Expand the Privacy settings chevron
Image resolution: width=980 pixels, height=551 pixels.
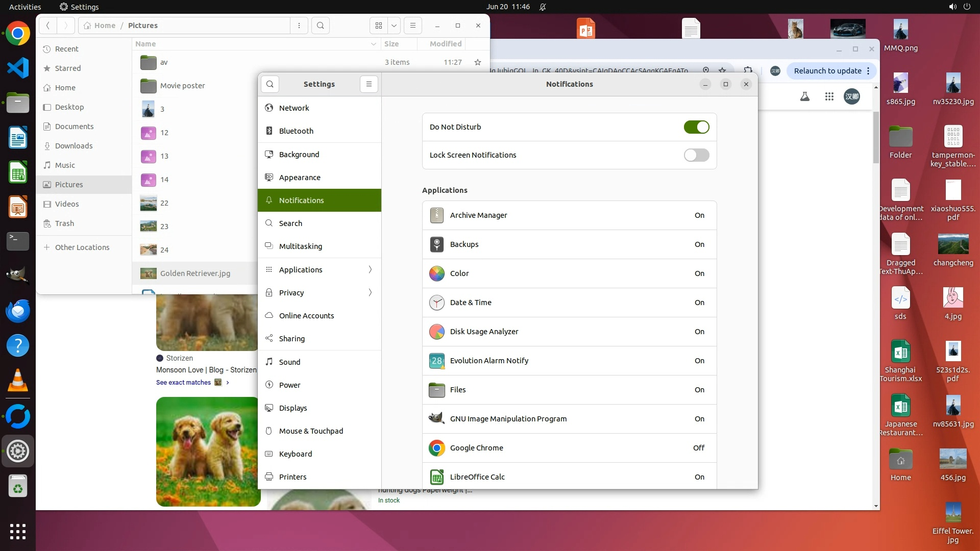[370, 293]
